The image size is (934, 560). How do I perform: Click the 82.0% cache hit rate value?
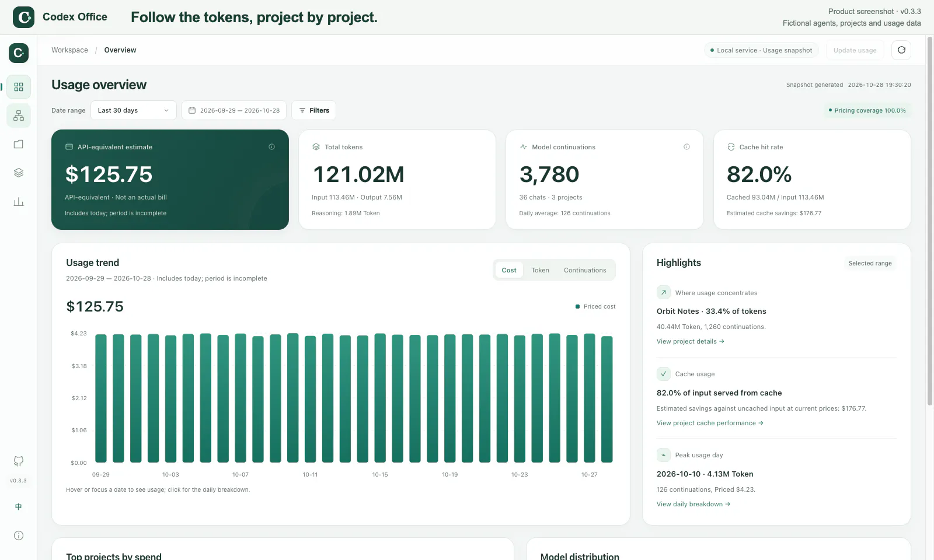coord(759,174)
